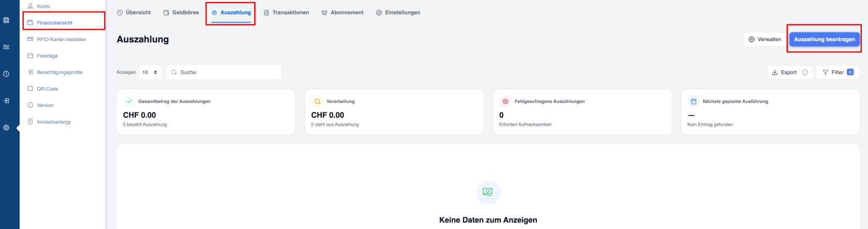Image resolution: width=868 pixels, height=229 pixels.
Task: Click the calendar icon on Nächste geplante Ausführung
Action: [x=693, y=101]
